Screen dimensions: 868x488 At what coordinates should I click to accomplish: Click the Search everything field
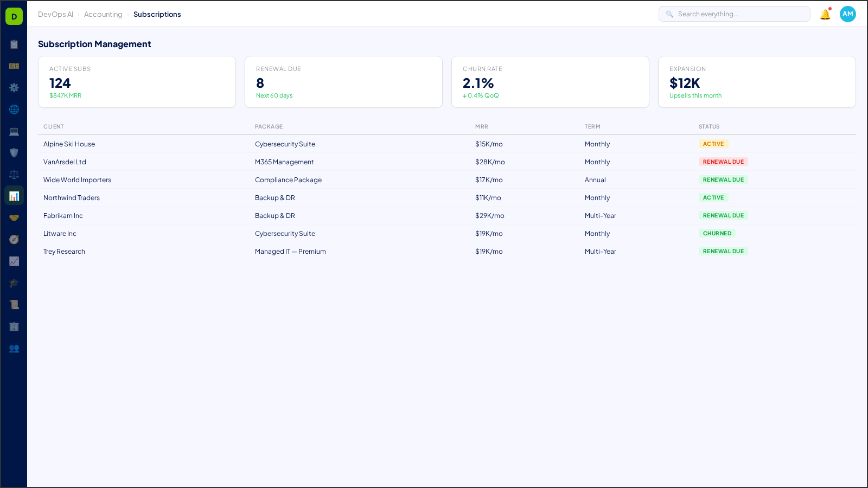point(734,14)
